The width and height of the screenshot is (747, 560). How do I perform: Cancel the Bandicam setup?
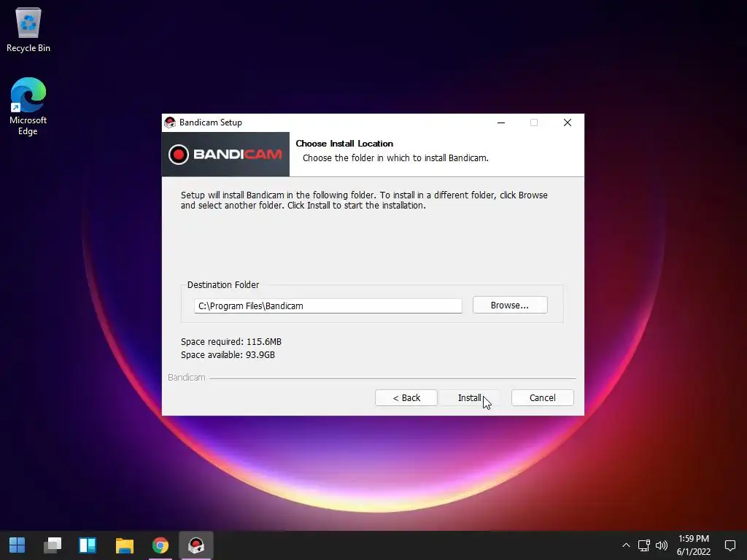click(543, 398)
